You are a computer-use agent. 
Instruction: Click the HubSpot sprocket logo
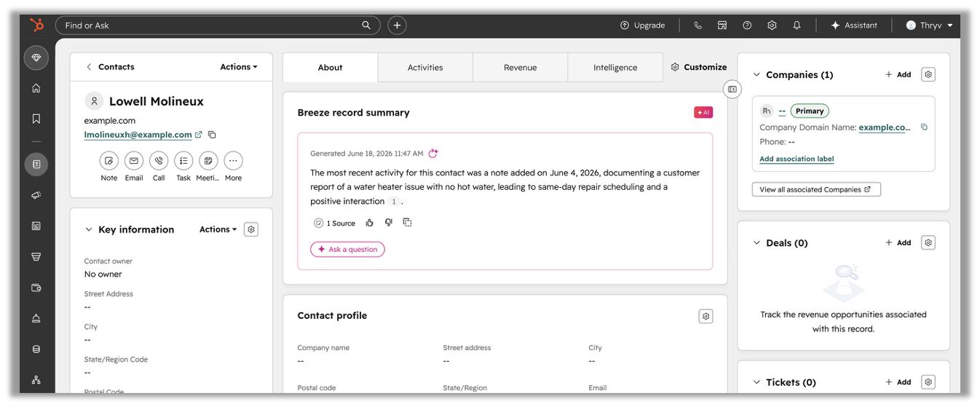tap(36, 25)
